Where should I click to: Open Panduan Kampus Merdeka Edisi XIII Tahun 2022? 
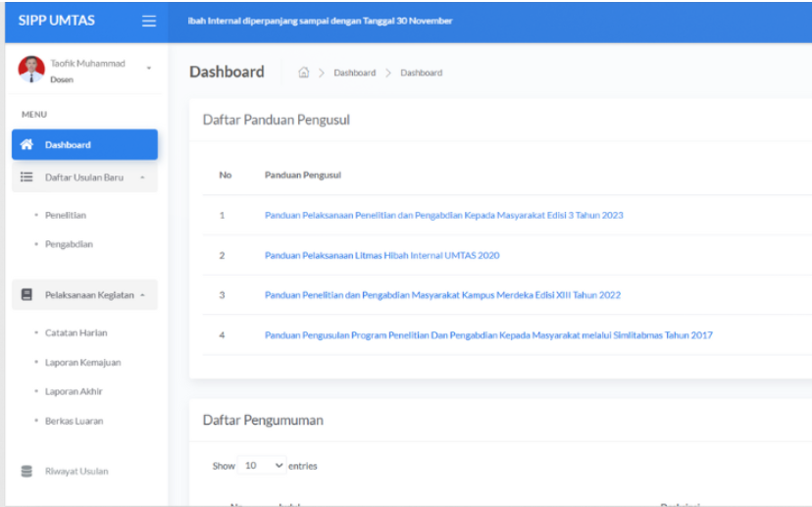pos(442,294)
